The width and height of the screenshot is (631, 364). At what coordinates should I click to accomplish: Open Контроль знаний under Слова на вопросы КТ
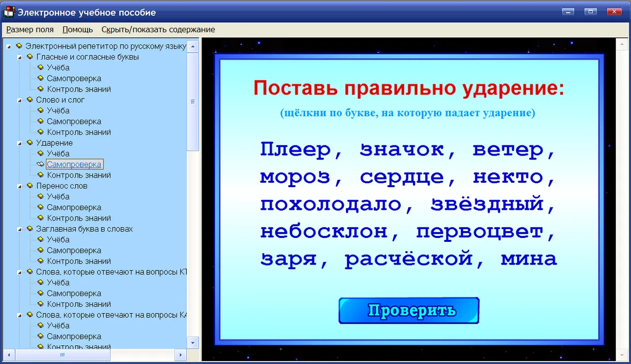click(79, 304)
